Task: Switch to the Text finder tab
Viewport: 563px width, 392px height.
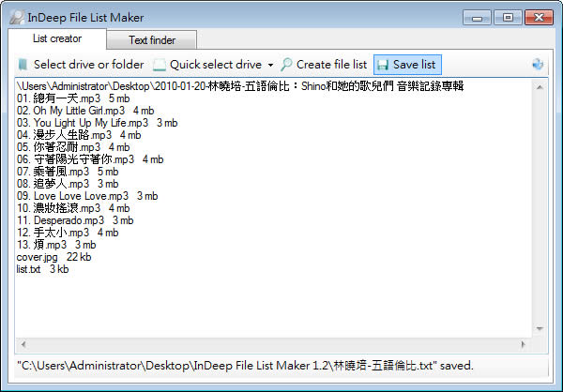Action: click(150, 39)
